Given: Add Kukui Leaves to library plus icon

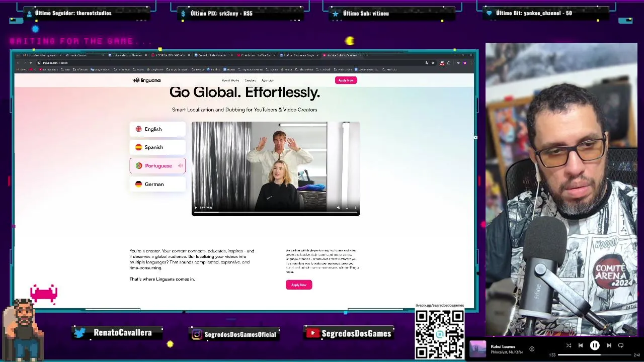Looking at the screenshot, I should [x=532, y=349].
